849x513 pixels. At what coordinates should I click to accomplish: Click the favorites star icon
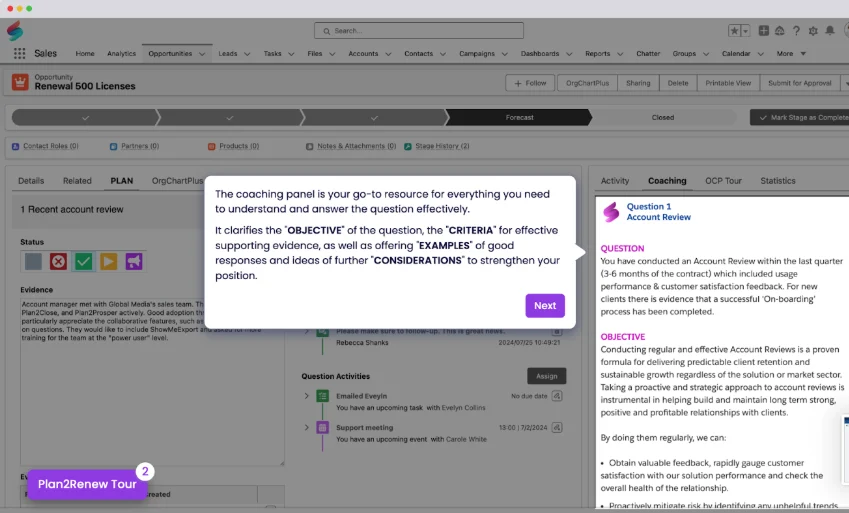(x=734, y=31)
